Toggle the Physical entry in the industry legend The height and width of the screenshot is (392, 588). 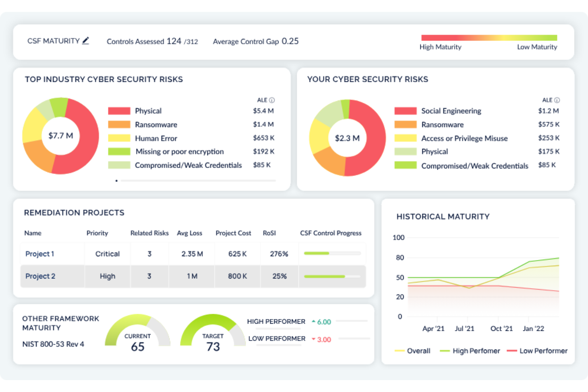click(148, 111)
